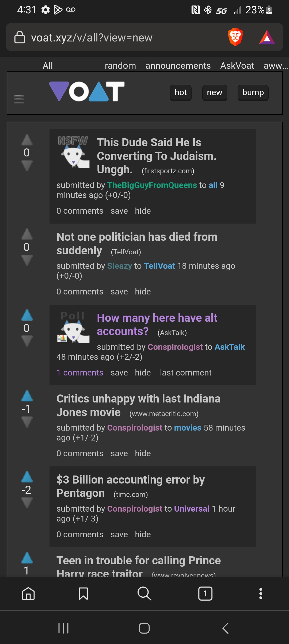Screen dimensions: 289x644
Task: Open the browser tab switcher
Action: click(205, 593)
